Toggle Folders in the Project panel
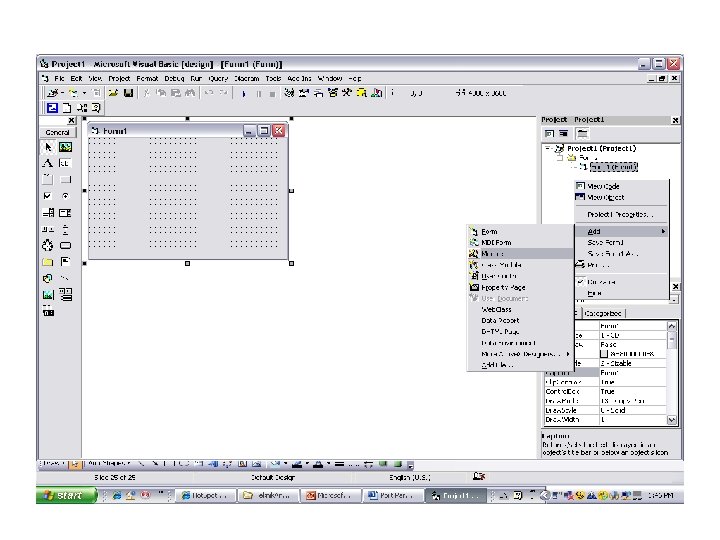The image size is (720, 540). tap(582, 134)
